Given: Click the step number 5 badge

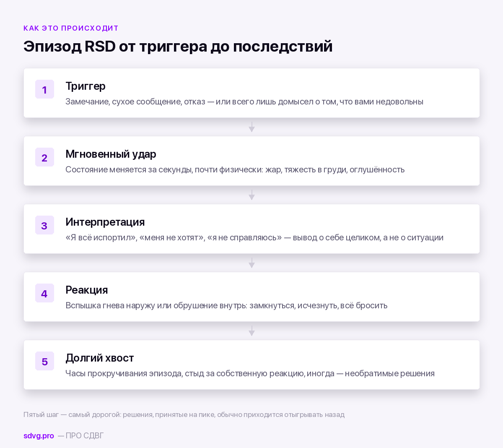Looking at the screenshot, I should coord(44,361).
